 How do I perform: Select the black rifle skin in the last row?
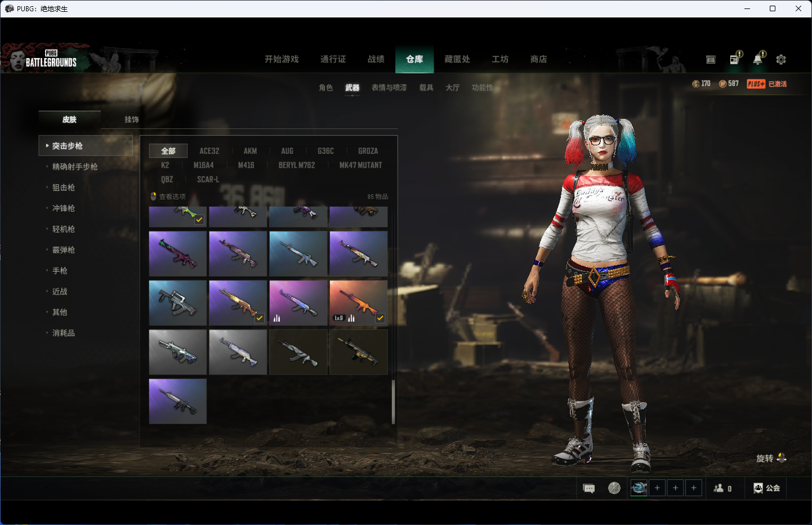tap(178, 401)
